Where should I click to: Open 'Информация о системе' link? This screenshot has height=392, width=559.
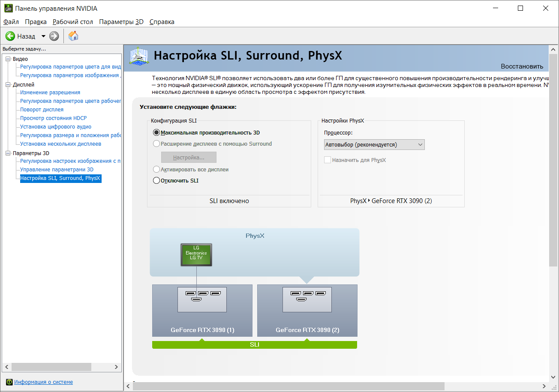point(43,382)
